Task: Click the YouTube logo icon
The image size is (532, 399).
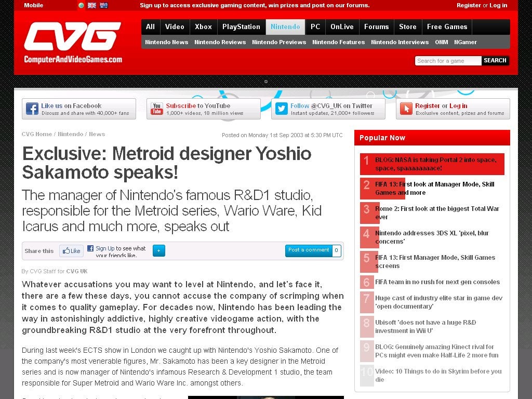Action: click(x=156, y=109)
